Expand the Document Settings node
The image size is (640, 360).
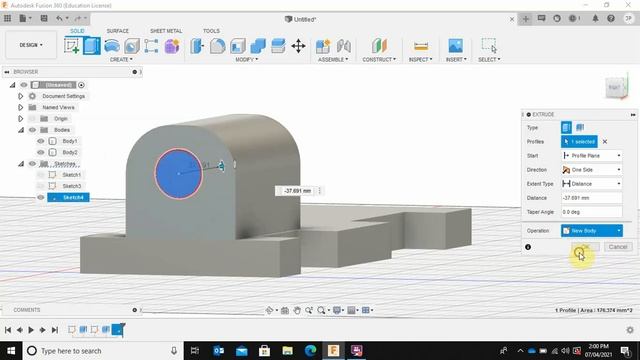pyautogui.click(x=20, y=96)
